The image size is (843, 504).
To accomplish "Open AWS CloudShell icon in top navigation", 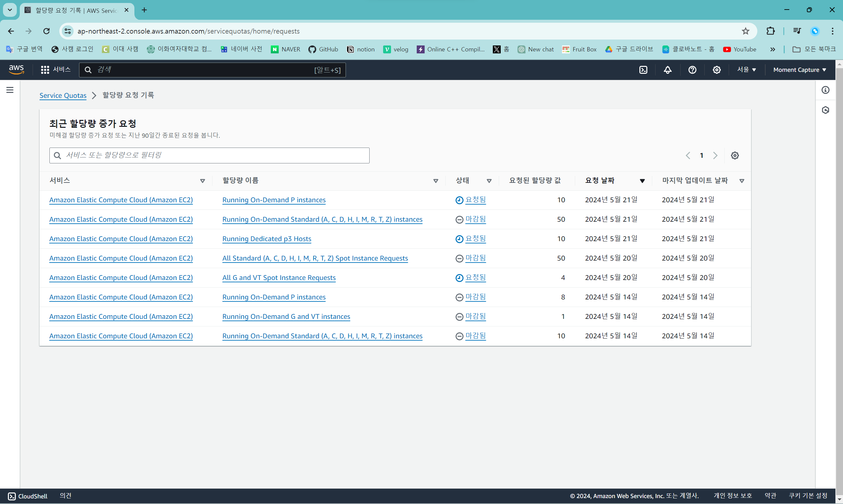I will (643, 70).
